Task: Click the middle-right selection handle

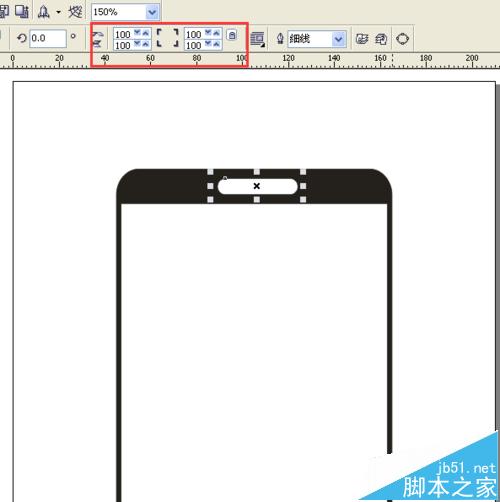Action: 303,186
